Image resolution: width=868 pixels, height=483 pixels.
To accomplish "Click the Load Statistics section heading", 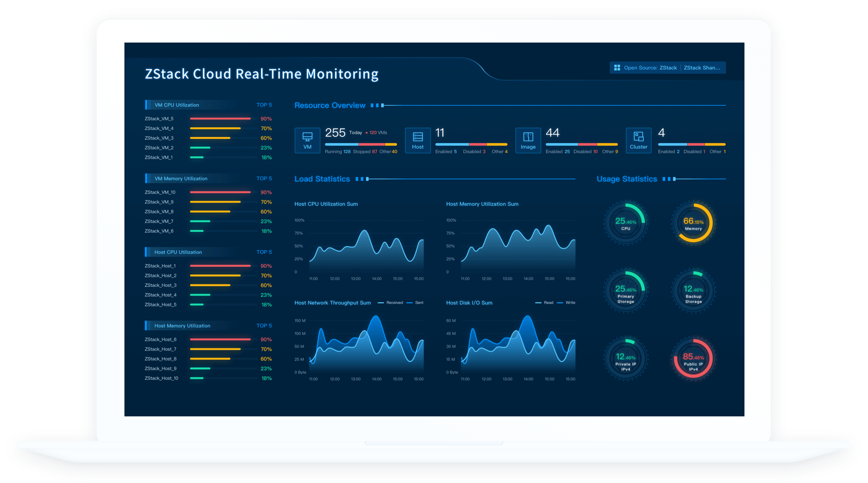I will point(322,179).
